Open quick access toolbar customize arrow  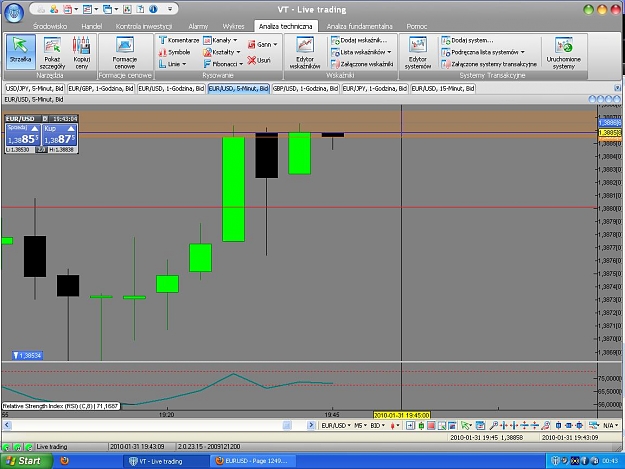coord(170,9)
